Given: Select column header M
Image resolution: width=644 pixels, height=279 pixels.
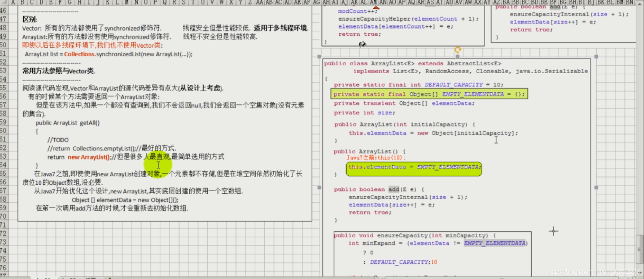Looking at the screenshot, I should (x=127, y=2).
